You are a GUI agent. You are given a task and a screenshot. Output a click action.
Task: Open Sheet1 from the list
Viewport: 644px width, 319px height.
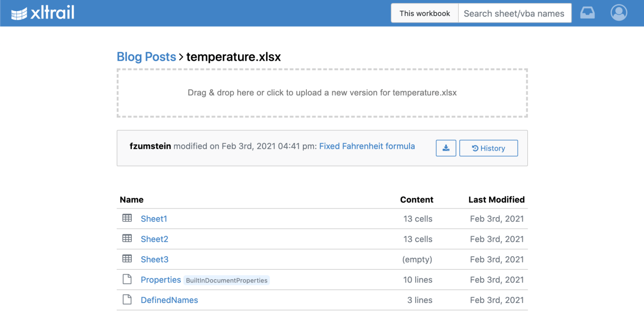click(154, 219)
